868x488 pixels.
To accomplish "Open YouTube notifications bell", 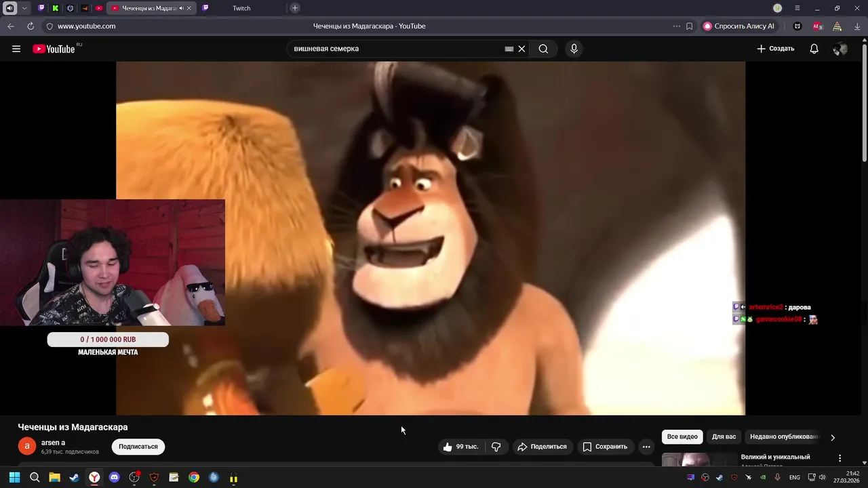I will point(814,49).
